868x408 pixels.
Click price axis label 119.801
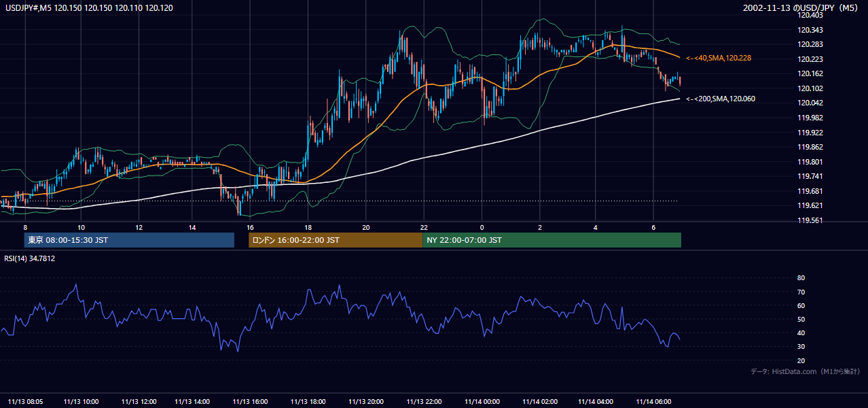[810, 162]
